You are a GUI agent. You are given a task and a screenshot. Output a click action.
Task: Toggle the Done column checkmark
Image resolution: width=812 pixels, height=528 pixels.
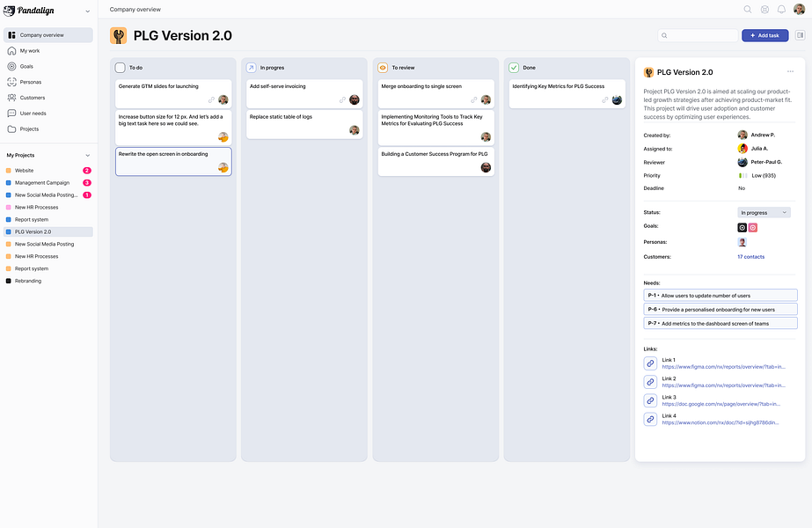(514, 68)
